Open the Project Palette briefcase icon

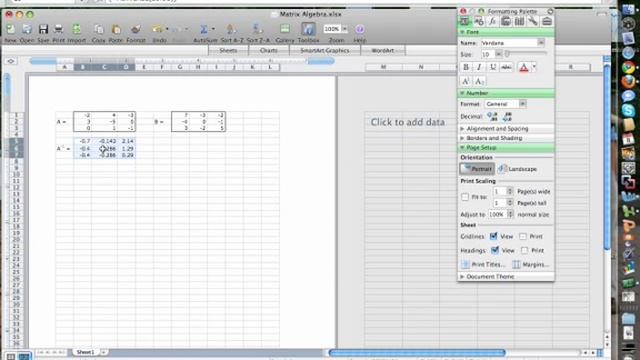[x=547, y=21]
